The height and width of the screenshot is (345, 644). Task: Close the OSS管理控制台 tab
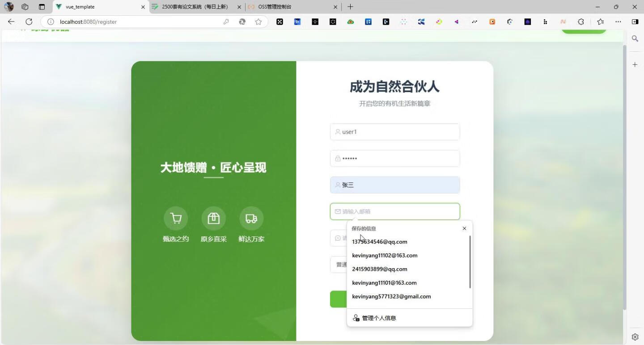tap(335, 7)
